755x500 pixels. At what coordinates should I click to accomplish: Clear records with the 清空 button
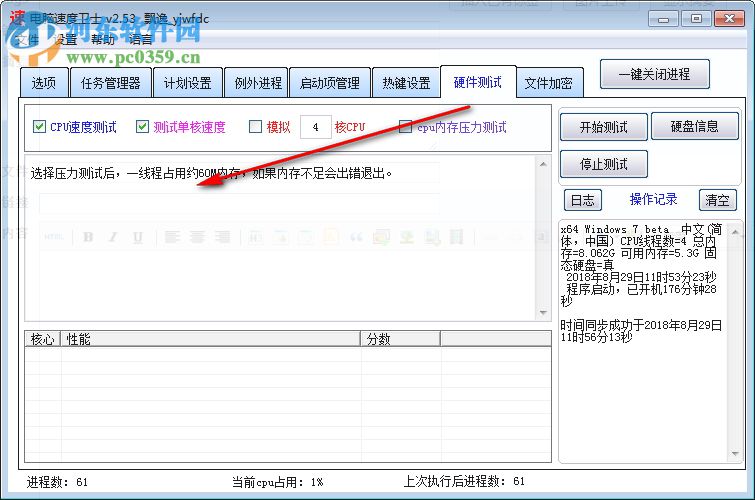[x=717, y=200]
